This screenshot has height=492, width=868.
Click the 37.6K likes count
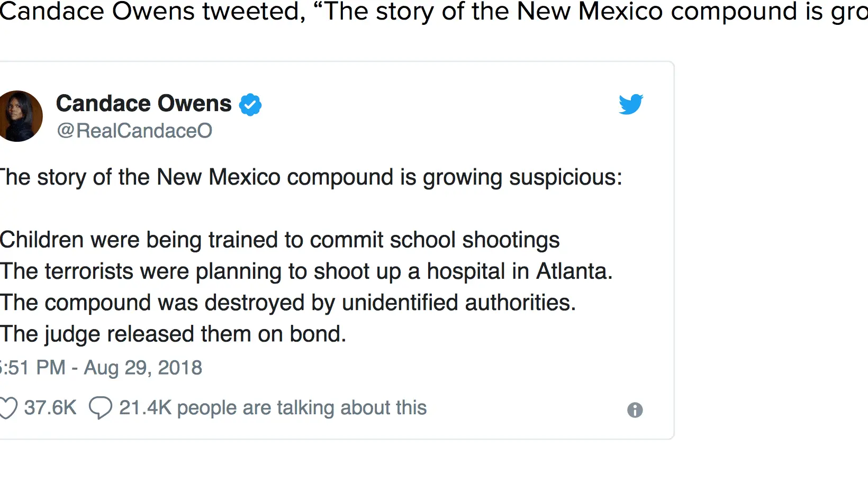click(x=50, y=408)
